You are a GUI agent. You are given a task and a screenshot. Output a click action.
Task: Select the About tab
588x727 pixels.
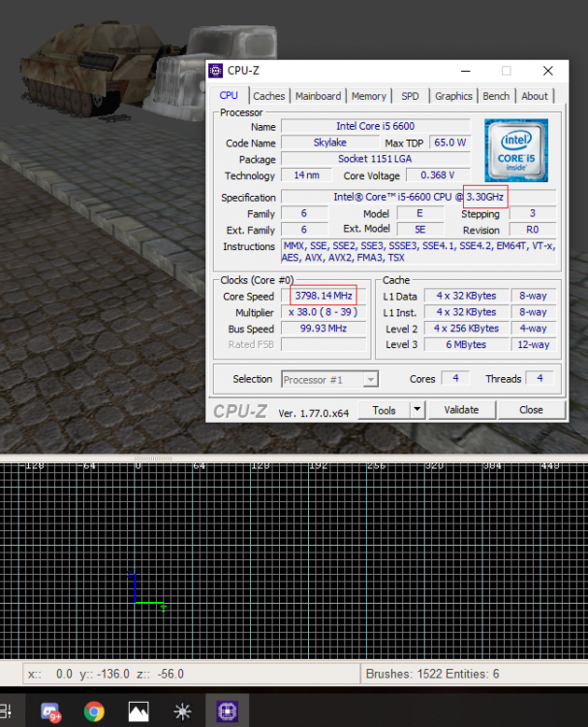[x=535, y=96]
